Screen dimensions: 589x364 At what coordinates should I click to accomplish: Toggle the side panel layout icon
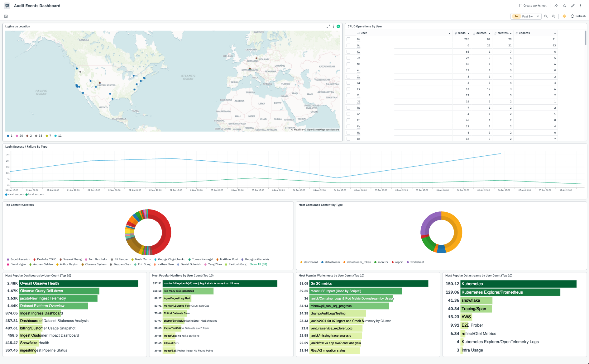[x=6, y=16]
